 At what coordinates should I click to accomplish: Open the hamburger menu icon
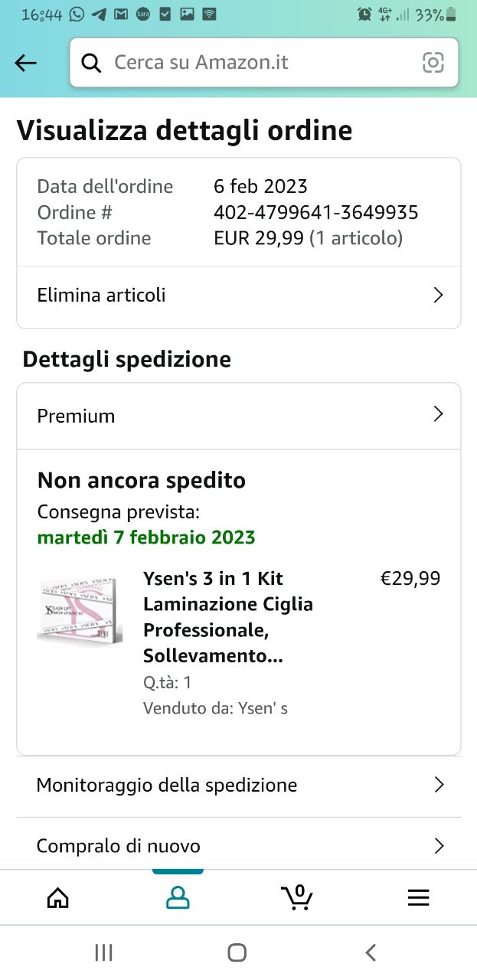(x=418, y=897)
